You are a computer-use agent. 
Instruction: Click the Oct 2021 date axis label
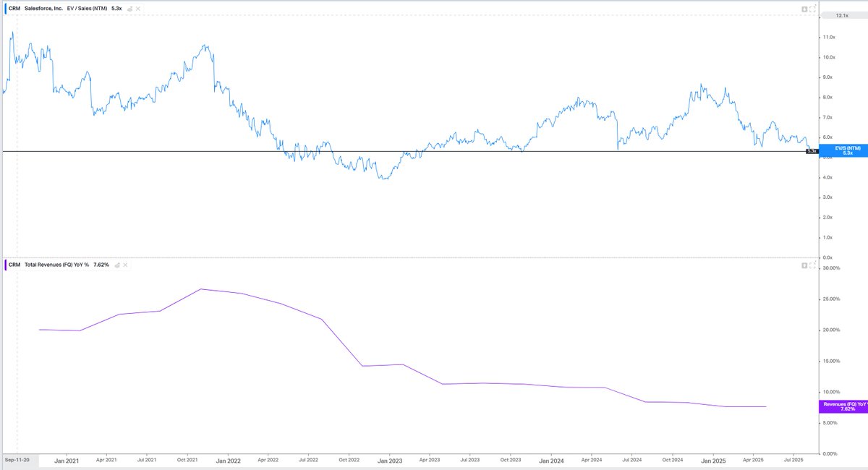187,459
